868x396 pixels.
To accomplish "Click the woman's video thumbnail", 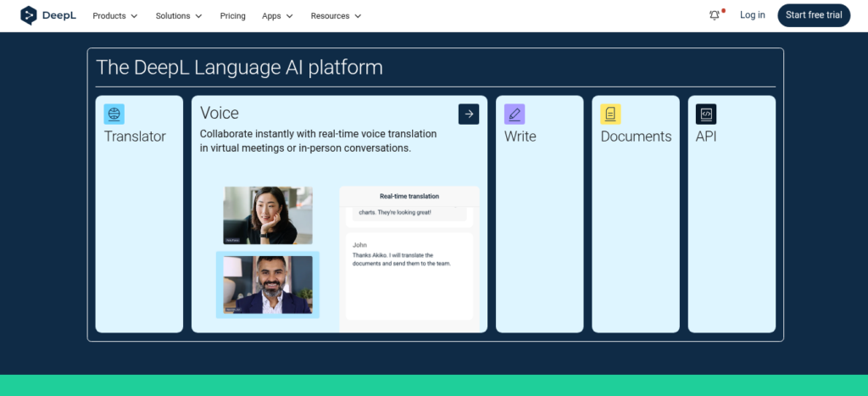I will click(268, 215).
